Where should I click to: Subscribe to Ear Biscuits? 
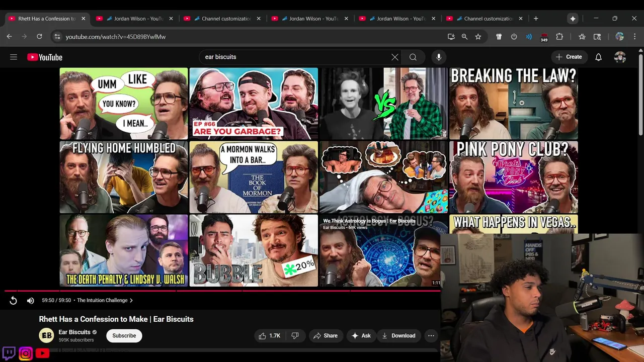(x=124, y=336)
